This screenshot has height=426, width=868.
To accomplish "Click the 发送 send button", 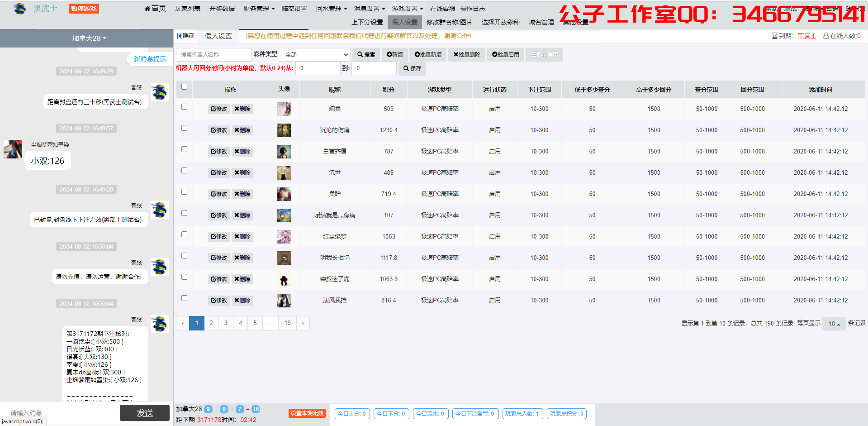I will pyautogui.click(x=145, y=413).
